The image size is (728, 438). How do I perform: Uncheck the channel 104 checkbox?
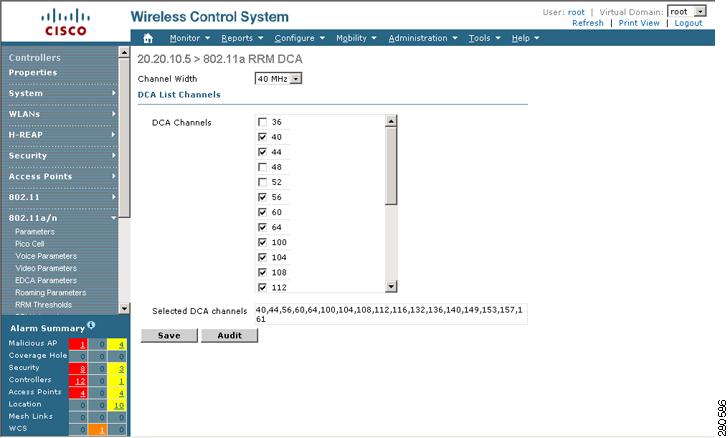[x=262, y=257]
